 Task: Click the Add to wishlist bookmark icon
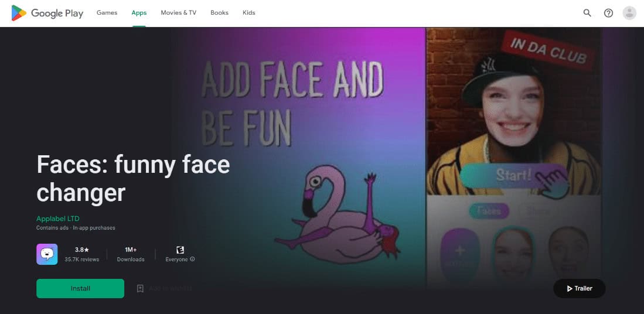tap(140, 289)
